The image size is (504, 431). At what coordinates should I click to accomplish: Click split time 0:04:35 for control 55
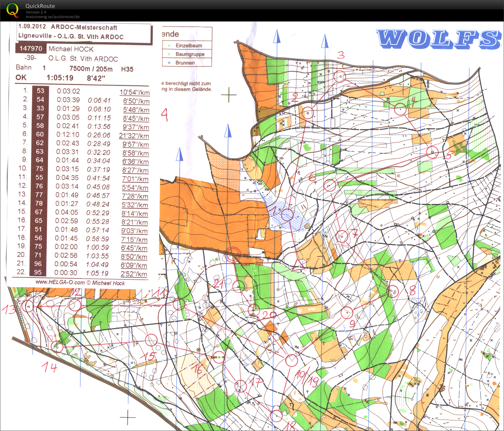click(x=67, y=177)
